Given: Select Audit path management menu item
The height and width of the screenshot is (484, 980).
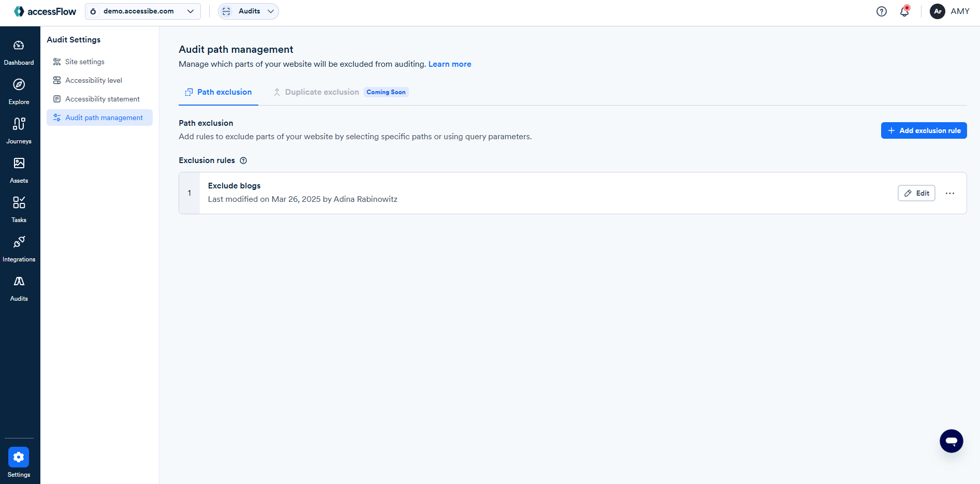Looking at the screenshot, I should (99, 118).
